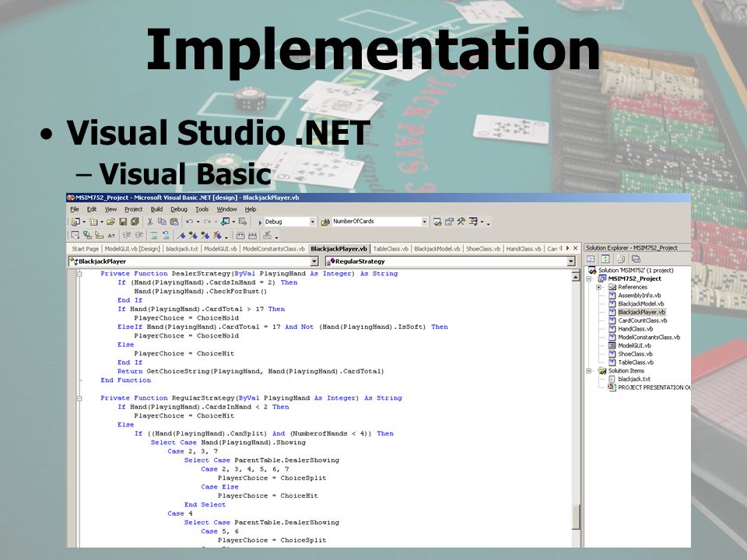Viewport: 747px width, 560px height.
Task: Decrease indent in the text editor toolbar
Action: 127,235
